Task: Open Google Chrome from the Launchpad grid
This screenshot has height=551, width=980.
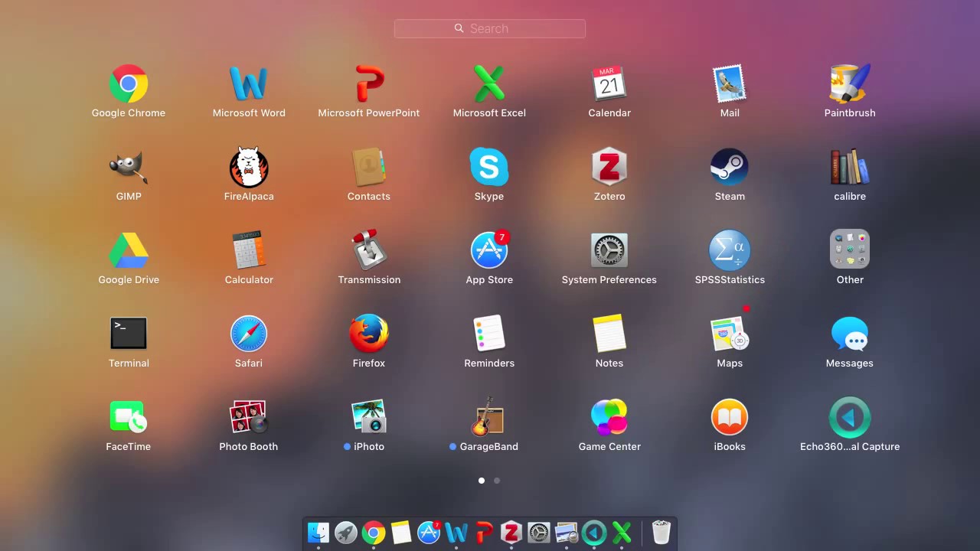Action: 129,84
